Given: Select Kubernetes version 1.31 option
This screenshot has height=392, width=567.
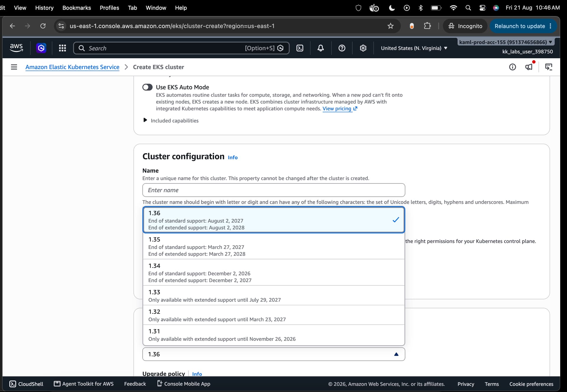Looking at the screenshot, I should (274, 335).
